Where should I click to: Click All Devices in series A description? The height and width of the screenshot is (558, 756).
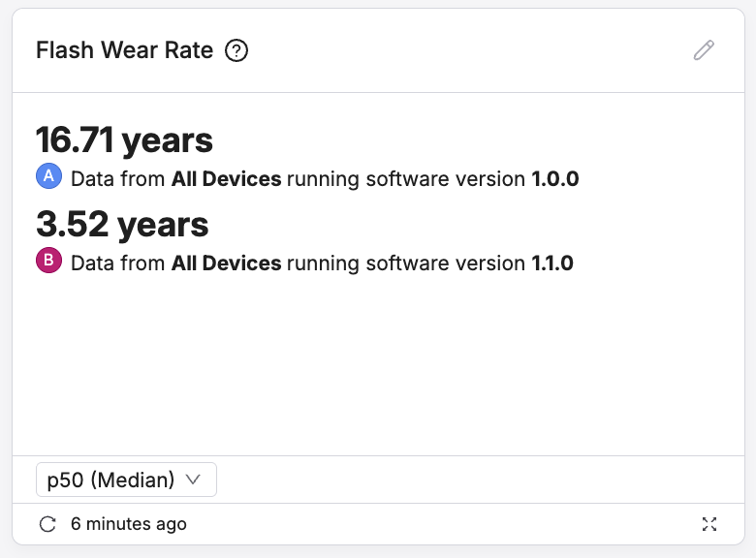pyautogui.click(x=227, y=179)
